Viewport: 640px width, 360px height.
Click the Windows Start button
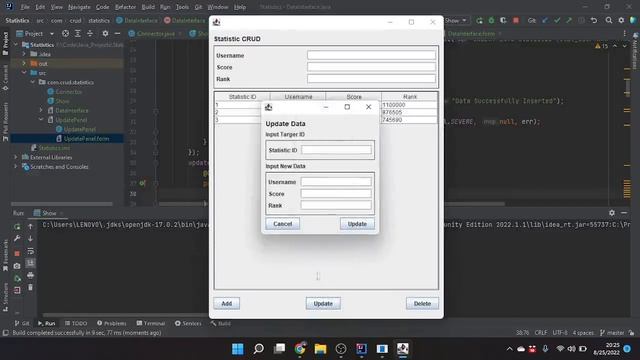click(238, 349)
